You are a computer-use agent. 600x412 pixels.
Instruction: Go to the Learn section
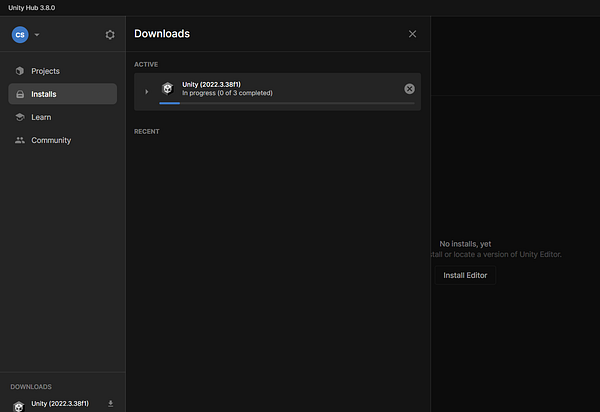tap(63, 117)
